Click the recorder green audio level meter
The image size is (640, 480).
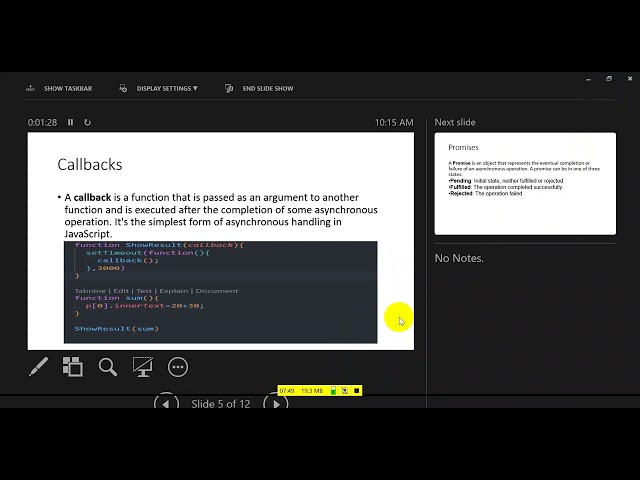coord(333,391)
